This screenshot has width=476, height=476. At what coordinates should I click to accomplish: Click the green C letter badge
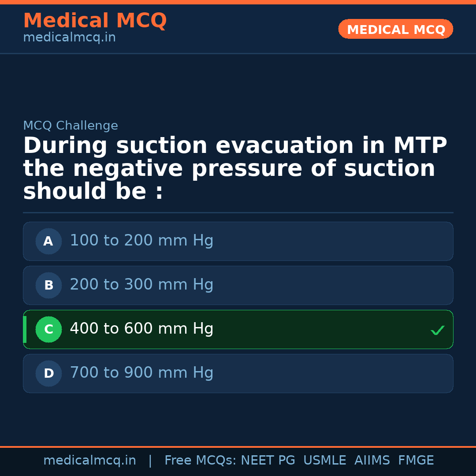pyautogui.click(x=48, y=329)
